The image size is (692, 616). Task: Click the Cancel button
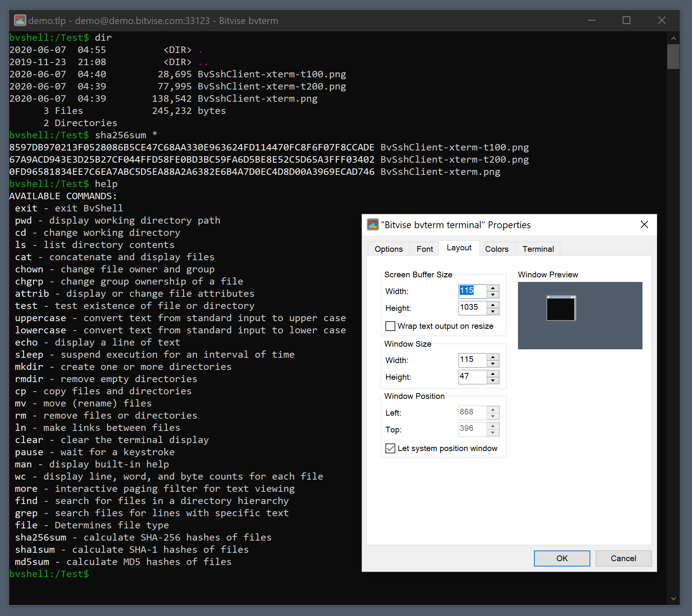tap(623, 558)
